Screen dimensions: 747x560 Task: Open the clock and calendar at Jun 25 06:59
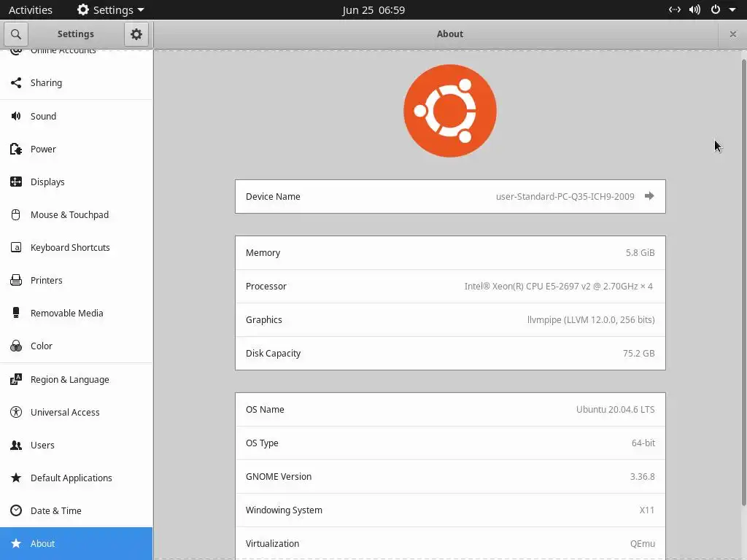click(373, 9)
